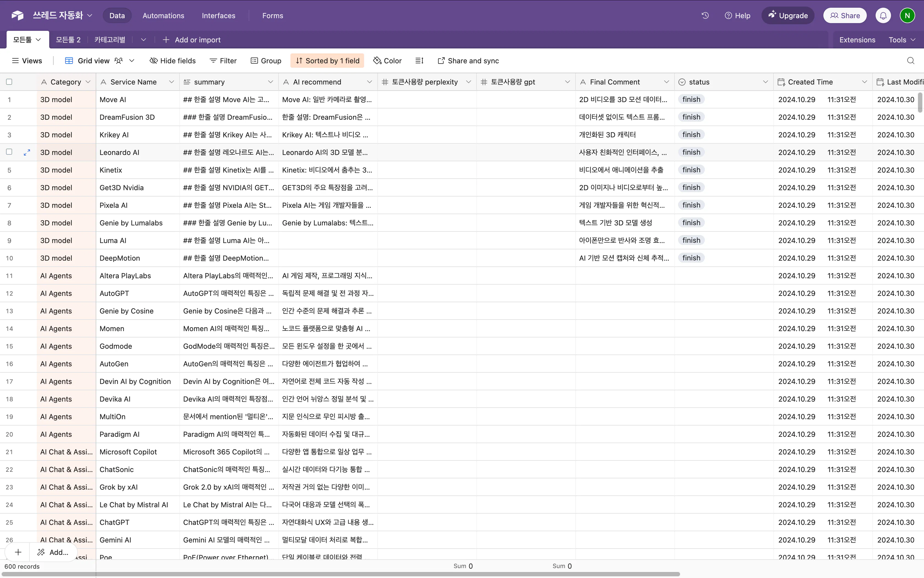Click the search magnifier icon
The height and width of the screenshot is (578, 924).
(911, 61)
